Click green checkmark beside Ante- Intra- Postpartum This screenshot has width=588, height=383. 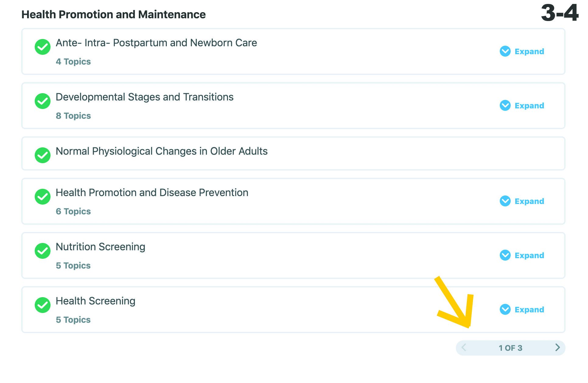(x=42, y=47)
